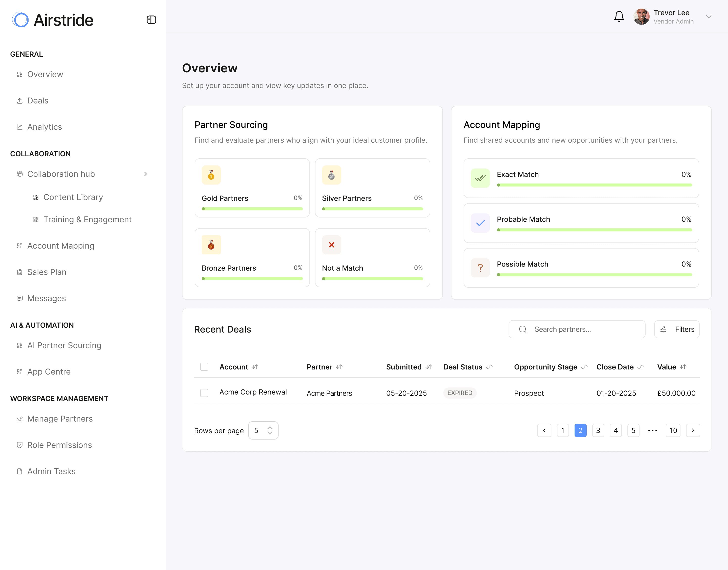Navigate to Role Permissions

click(59, 445)
